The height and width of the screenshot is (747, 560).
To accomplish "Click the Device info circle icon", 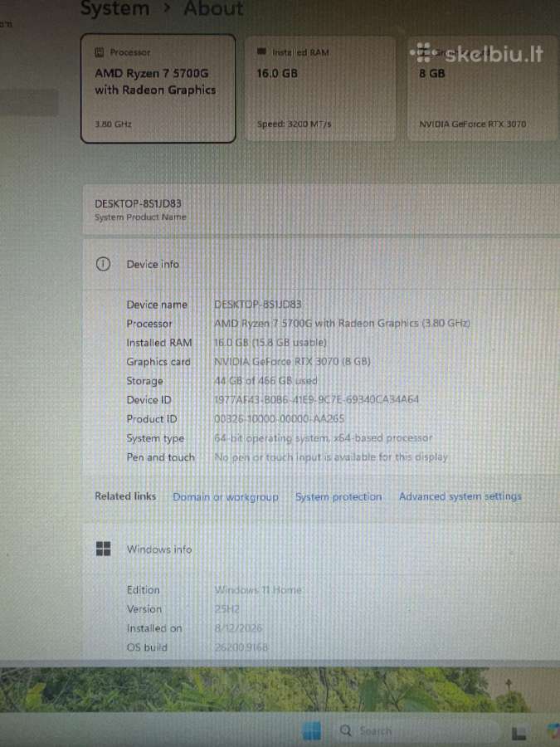I will (103, 263).
